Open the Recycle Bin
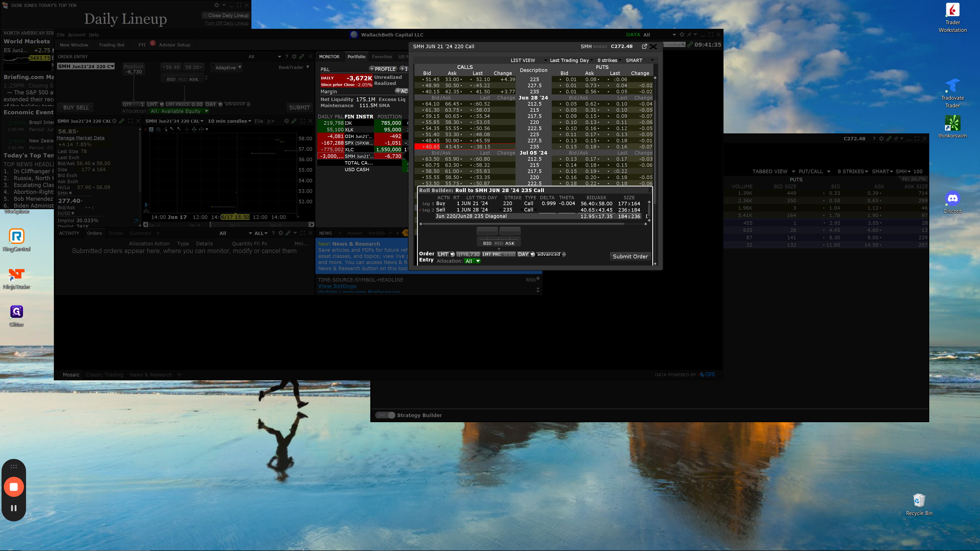The height and width of the screenshot is (551, 980). [x=919, y=505]
